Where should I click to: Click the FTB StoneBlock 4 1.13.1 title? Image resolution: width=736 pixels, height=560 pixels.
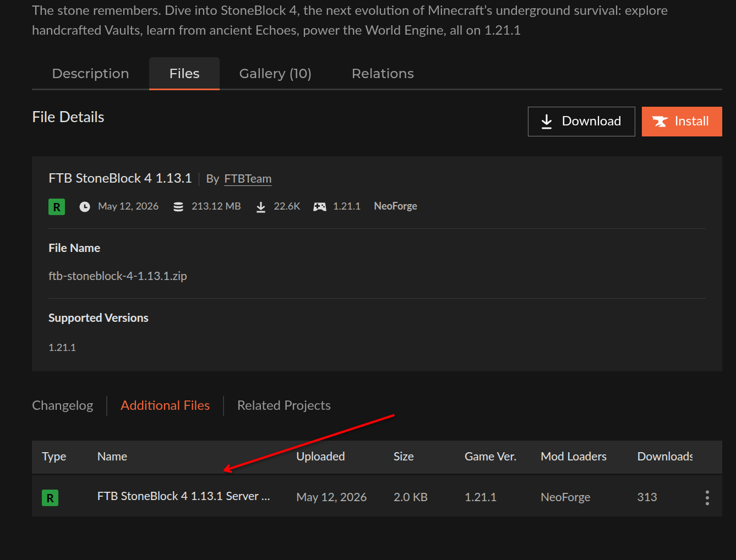(x=120, y=178)
